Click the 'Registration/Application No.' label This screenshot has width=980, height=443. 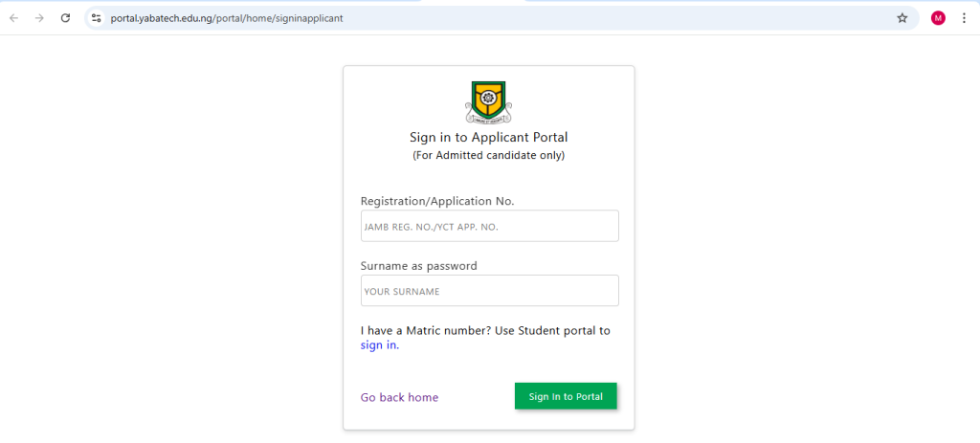[437, 201]
